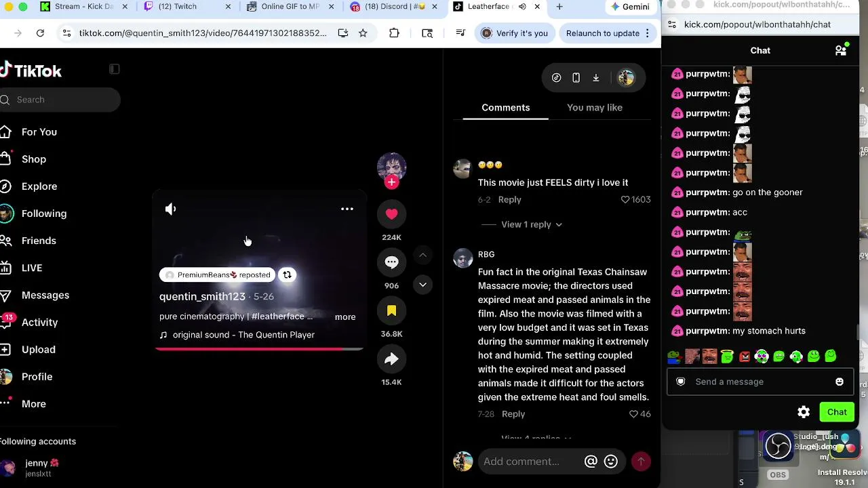The image size is (868, 488).
Task: Collapse the TikTok sidebar panel icon
Action: [x=115, y=69]
